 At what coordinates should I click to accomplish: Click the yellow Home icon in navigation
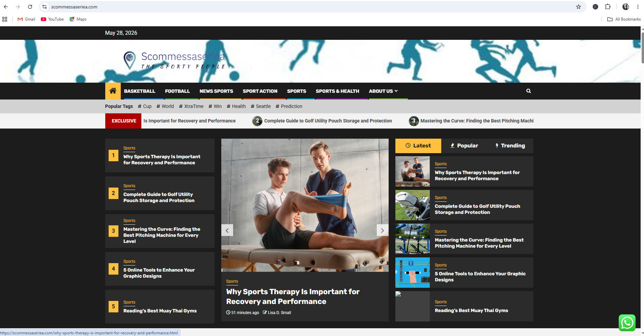tap(113, 91)
